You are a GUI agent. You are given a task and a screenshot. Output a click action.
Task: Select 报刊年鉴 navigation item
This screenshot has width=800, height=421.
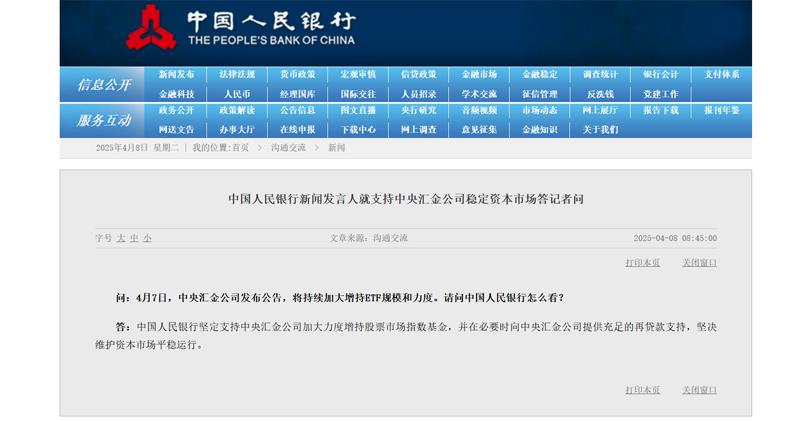coord(721,110)
